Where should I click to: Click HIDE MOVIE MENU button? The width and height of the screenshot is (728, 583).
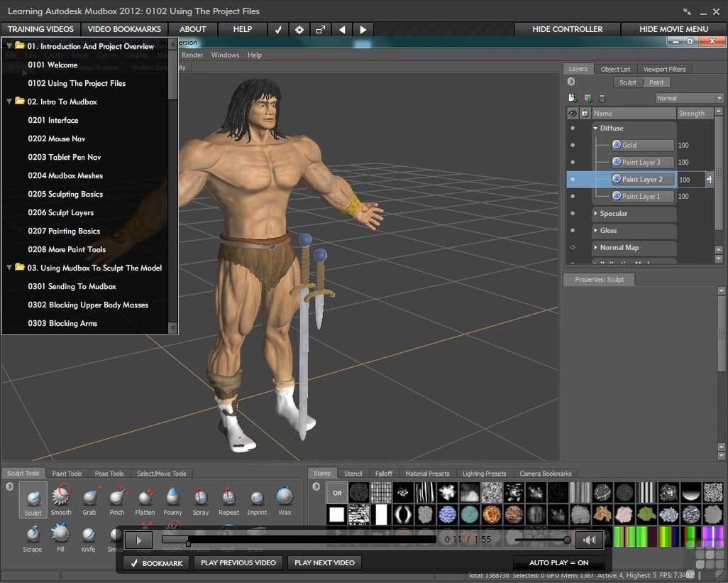click(x=673, y=29)
